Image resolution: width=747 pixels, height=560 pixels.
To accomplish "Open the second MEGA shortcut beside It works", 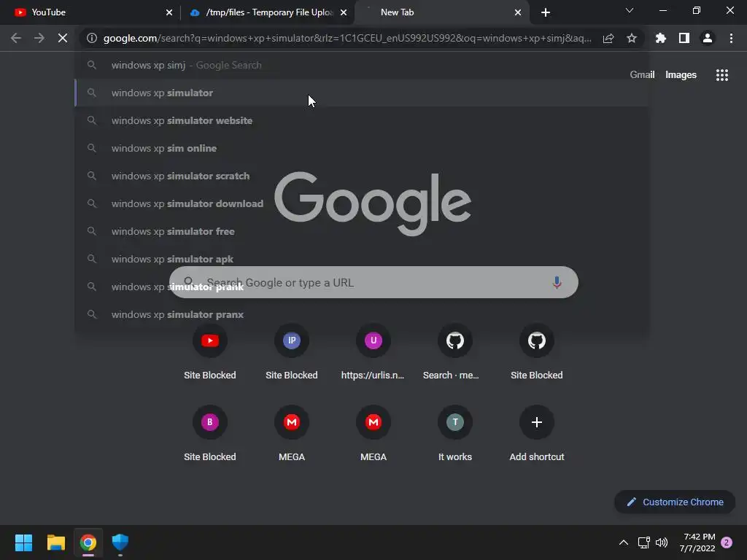I will coord(373,434).
